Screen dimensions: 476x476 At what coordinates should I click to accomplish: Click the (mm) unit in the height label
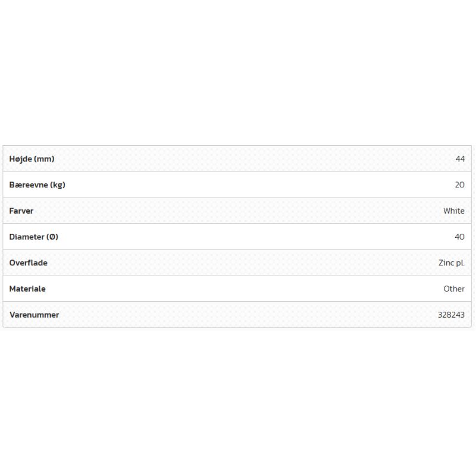pyautogui.click(x=44, y=159)
